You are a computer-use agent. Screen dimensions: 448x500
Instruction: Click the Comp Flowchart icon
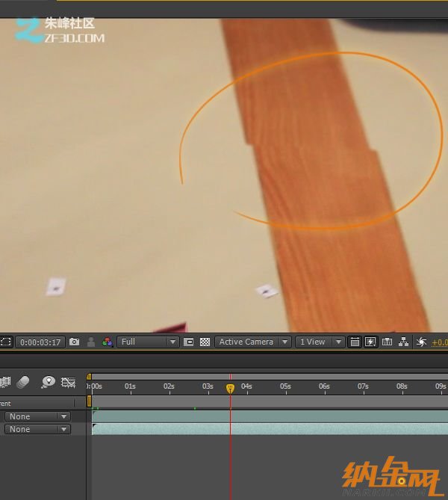click(404, 342)
